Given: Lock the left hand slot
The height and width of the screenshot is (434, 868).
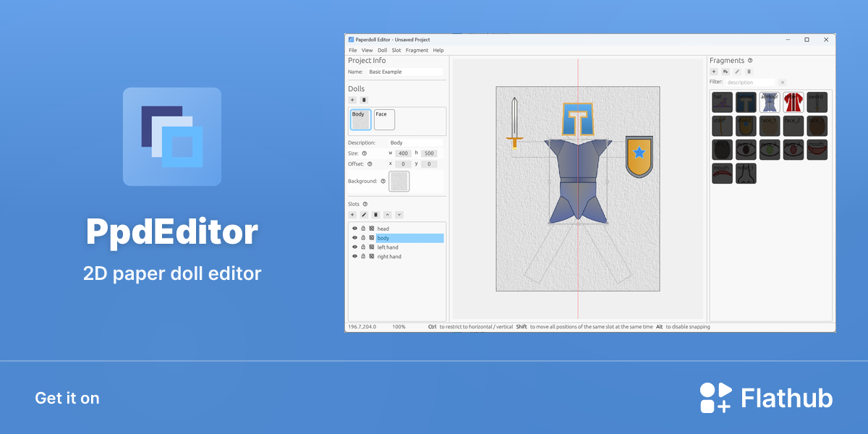Looking at the screenshot, I should click(363, 247).
